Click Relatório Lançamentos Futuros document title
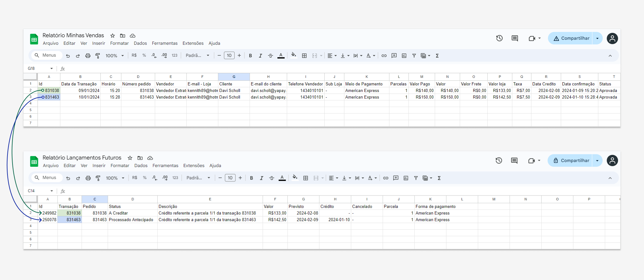Viewport: 644px width, 280px height. pyautogui.click(x=82, y=158)
